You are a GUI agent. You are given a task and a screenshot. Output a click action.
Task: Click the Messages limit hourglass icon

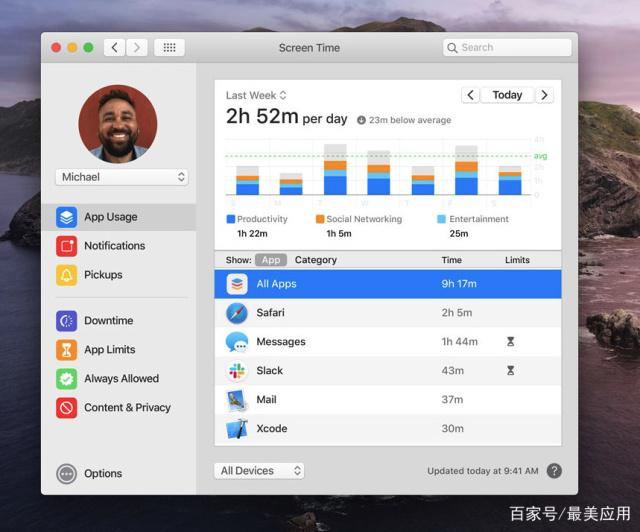click(x=510, y=341)
